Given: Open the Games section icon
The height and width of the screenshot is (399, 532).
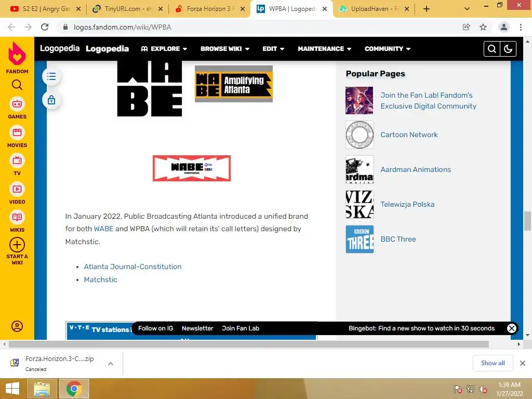Looking at the screenshot, I should tap(17, 104).
